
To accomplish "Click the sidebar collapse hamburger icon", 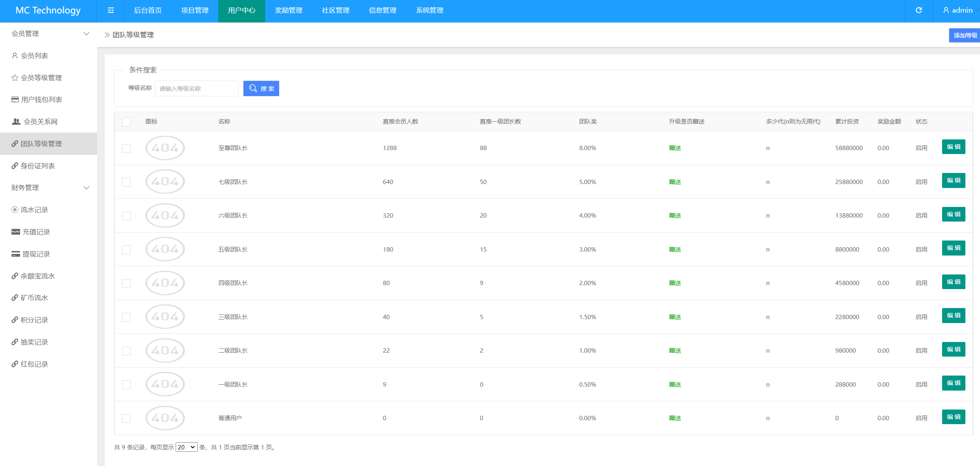I will (x=111, y=11).
